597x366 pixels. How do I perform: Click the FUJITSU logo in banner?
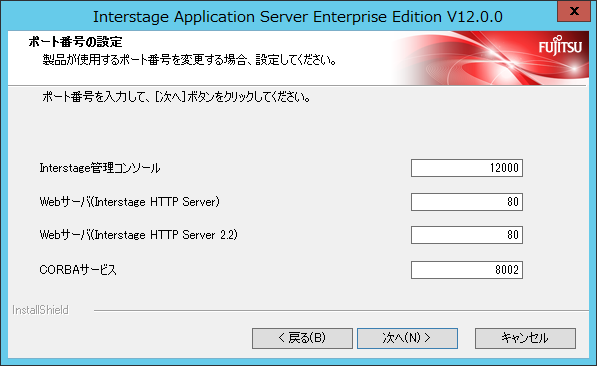(560, 46)
